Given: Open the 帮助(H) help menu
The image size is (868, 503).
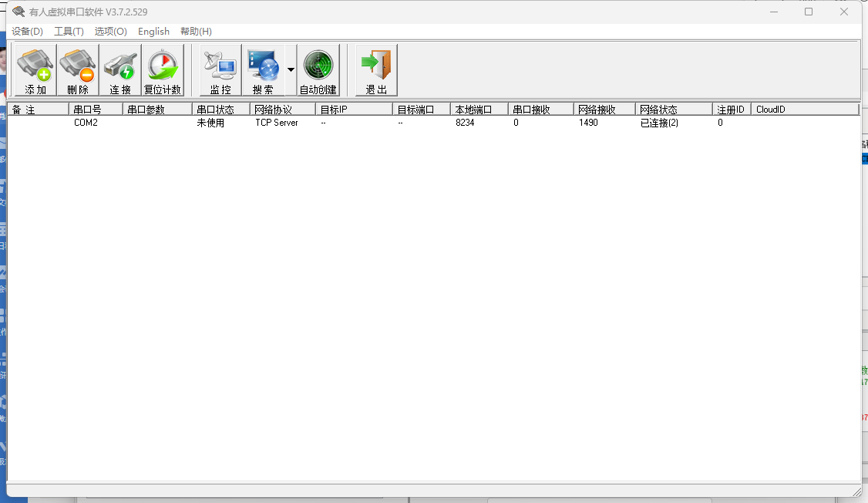Looking at the screenshot, I should coord(196,32).
